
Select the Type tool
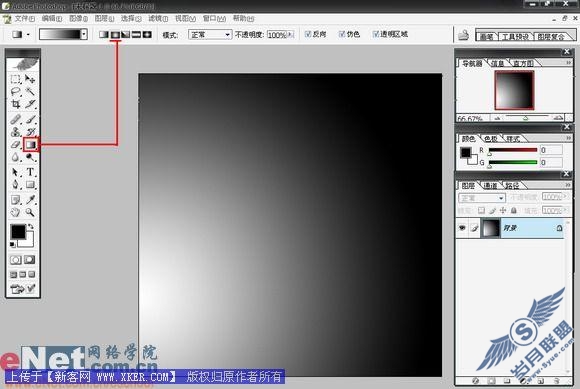30,172
